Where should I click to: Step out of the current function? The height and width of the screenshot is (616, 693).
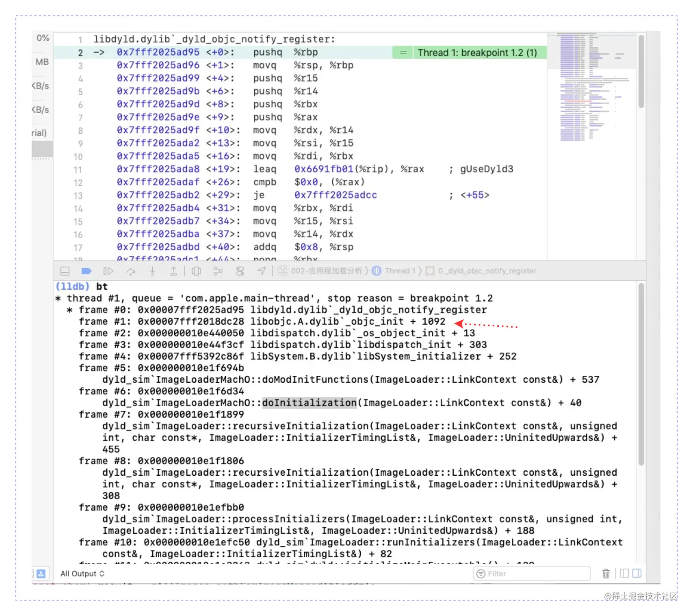point(174,271)
